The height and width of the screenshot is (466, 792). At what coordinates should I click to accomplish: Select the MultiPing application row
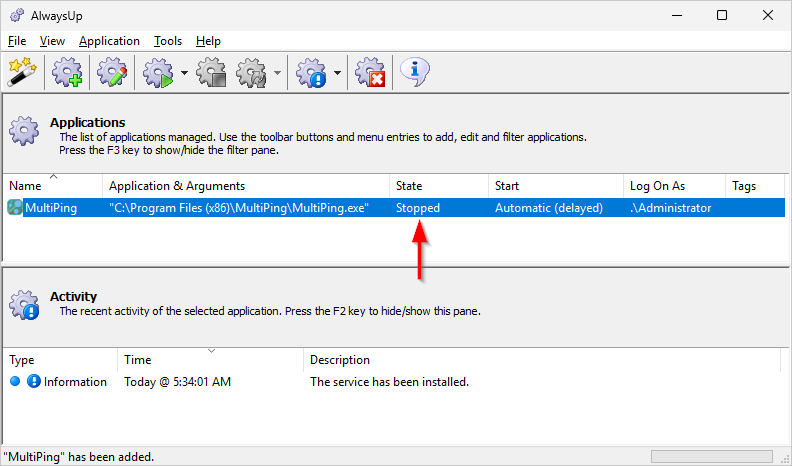[395, 208]
